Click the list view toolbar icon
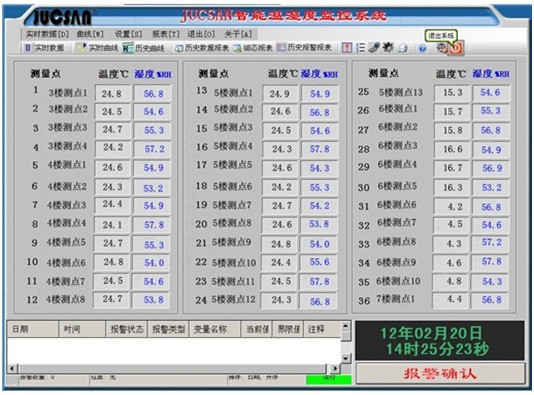 point(360,48)
